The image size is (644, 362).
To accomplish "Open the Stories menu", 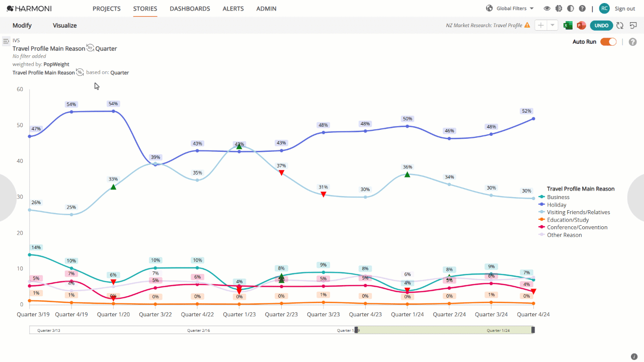I will pyautogui.click(x=145, y=9).
